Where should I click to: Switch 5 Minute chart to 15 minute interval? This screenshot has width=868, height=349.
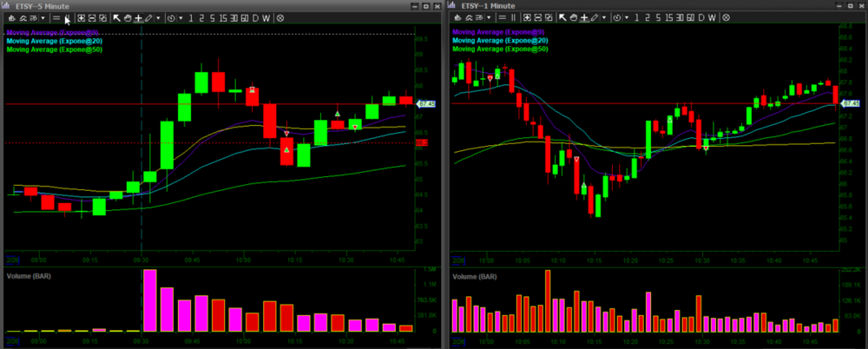pos(222,17)
